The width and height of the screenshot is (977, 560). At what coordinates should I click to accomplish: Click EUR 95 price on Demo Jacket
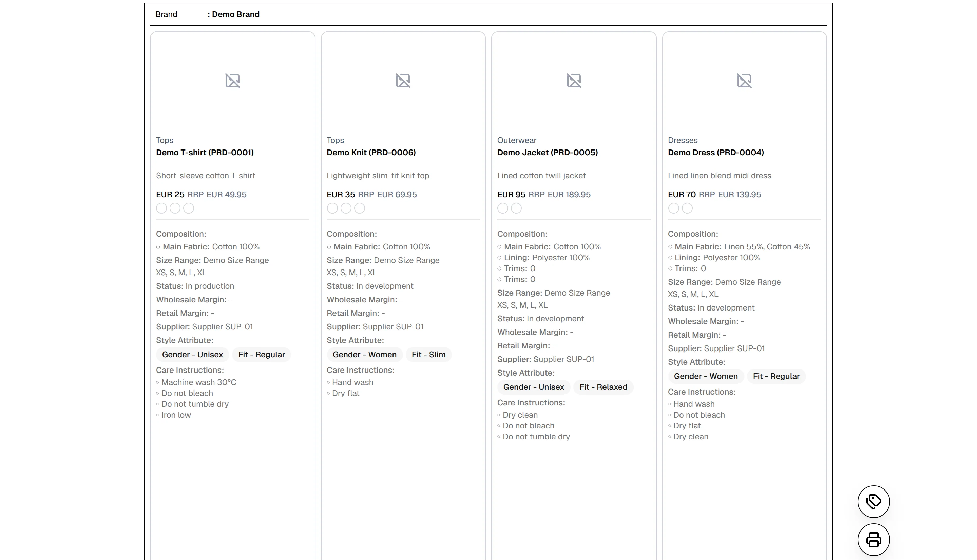point(511,195)
